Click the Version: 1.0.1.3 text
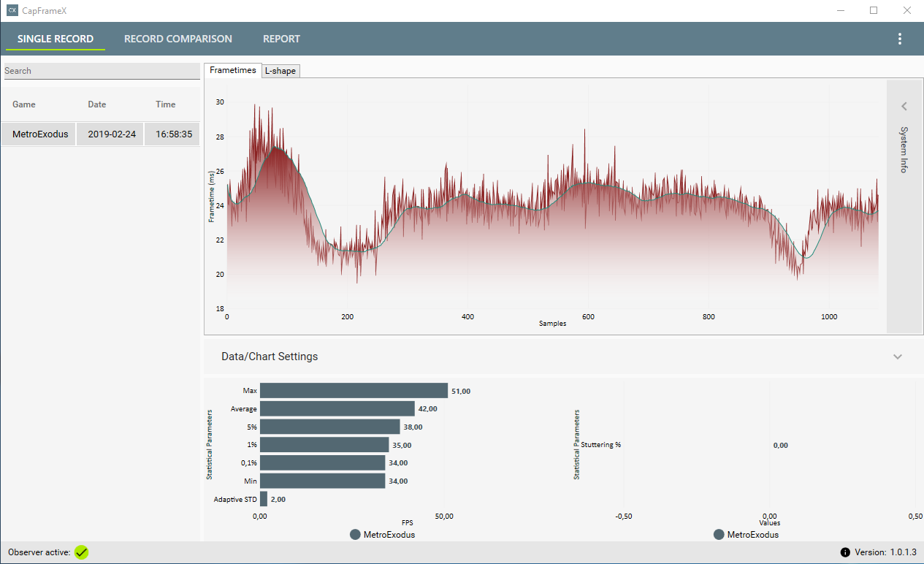 click(x=885, y=552)
